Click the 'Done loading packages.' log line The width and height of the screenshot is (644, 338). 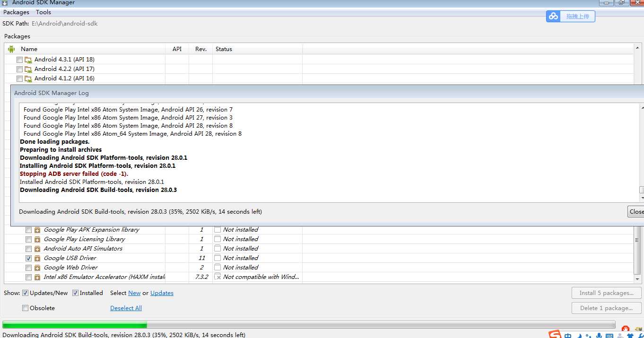coord(54,142)
